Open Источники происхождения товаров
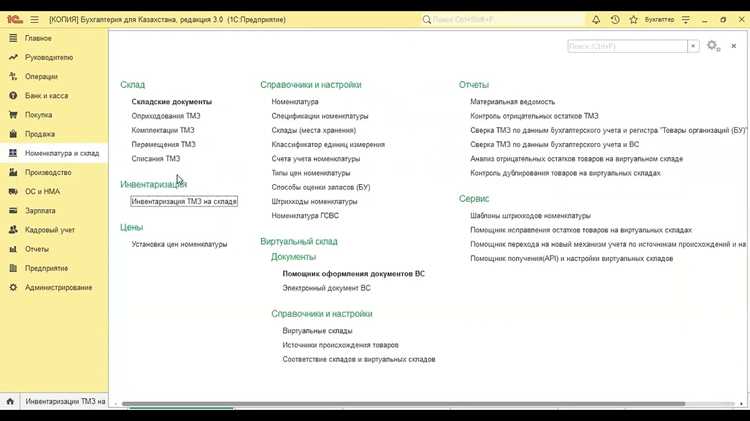This screenshot has width=750, height=421. point(341,345)
